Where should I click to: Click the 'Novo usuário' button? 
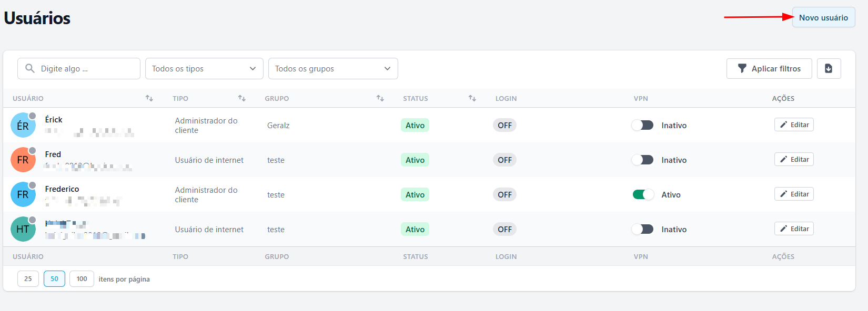pos(823,17)
